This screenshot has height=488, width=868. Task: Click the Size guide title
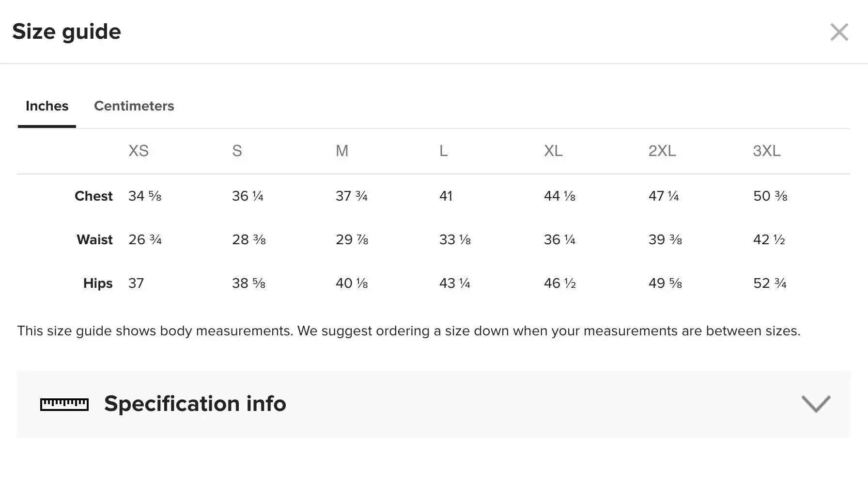pos(66,32)
